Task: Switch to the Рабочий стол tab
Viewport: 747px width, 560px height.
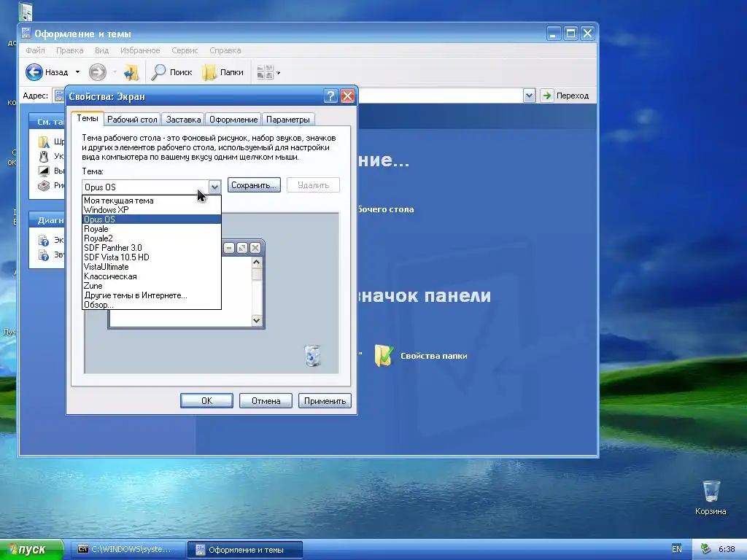Action: pyautogui.click(x=132, y=120)
